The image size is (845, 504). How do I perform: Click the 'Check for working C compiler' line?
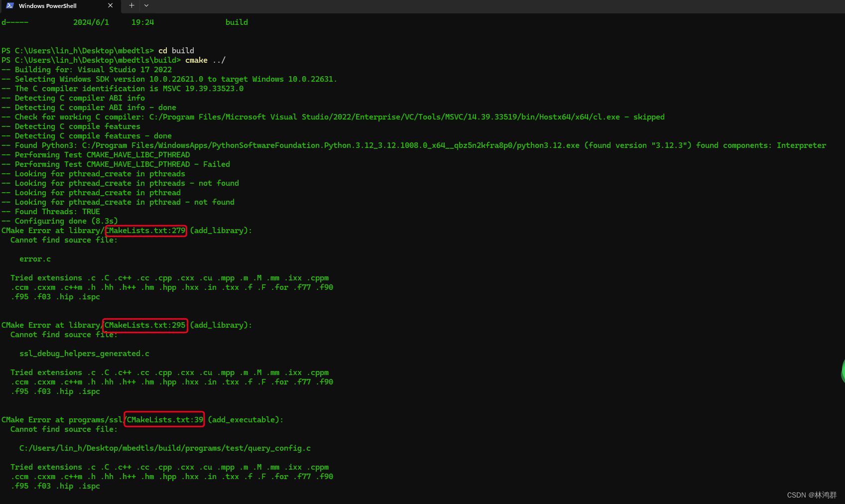[333, 117]
